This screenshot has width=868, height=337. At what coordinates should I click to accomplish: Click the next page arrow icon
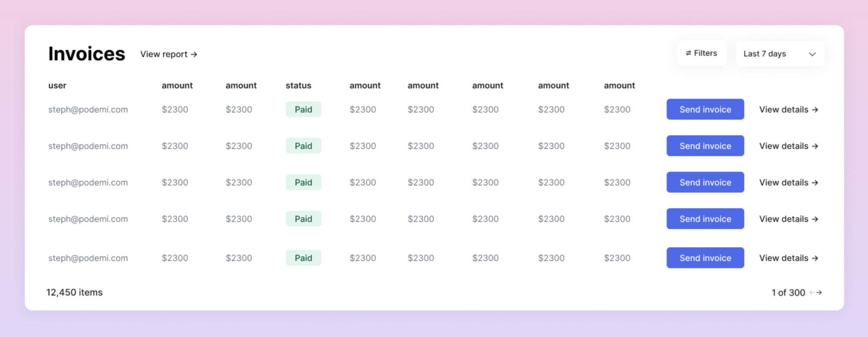point(819,293)
